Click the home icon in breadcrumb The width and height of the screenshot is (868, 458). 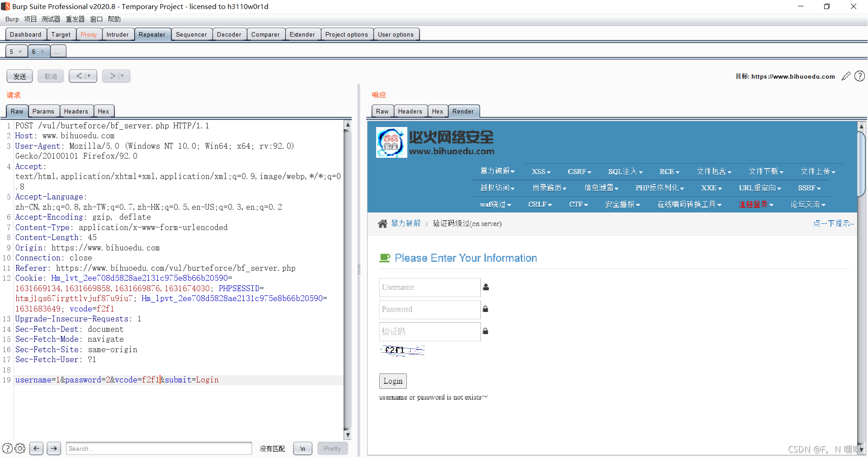[382, 223]
